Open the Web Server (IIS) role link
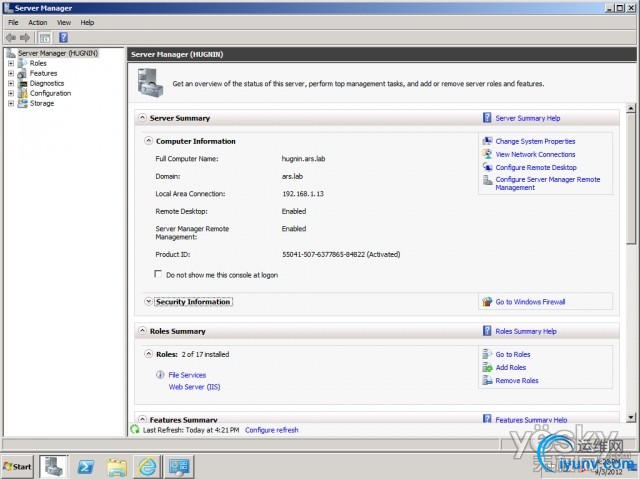This screenshot has width=640, height=480. [x=194, y=387]
